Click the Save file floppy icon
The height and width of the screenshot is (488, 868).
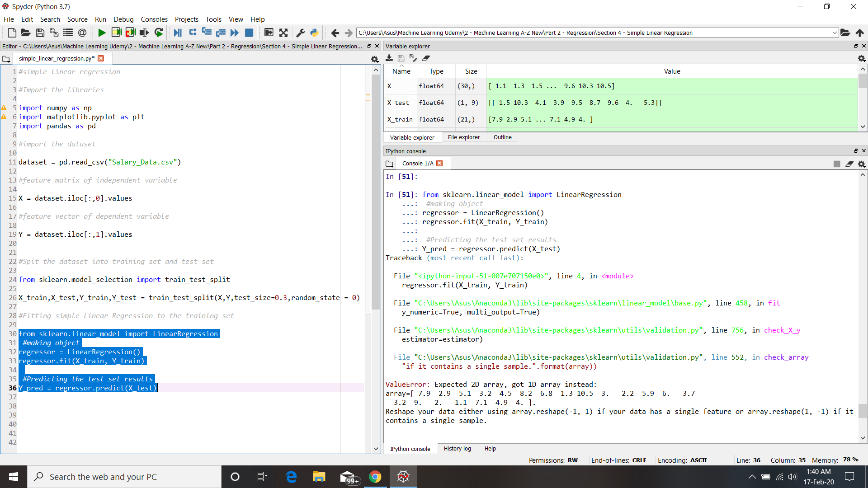[x=40, y=33]
